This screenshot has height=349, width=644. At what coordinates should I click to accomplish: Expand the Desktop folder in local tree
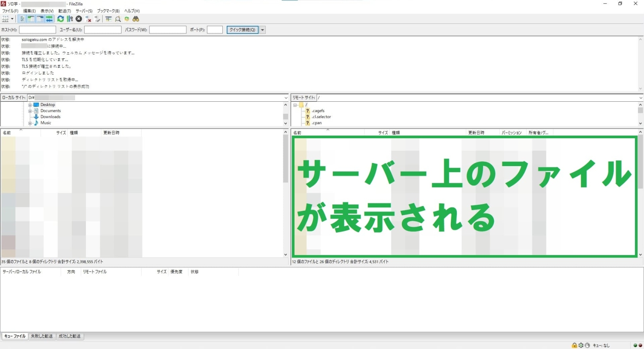30,105
